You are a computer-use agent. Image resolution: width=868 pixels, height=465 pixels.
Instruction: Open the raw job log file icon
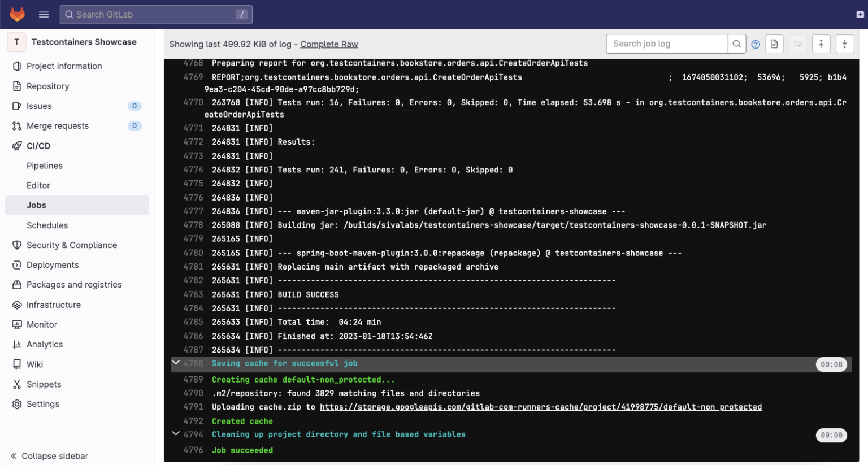click(774, 44)
